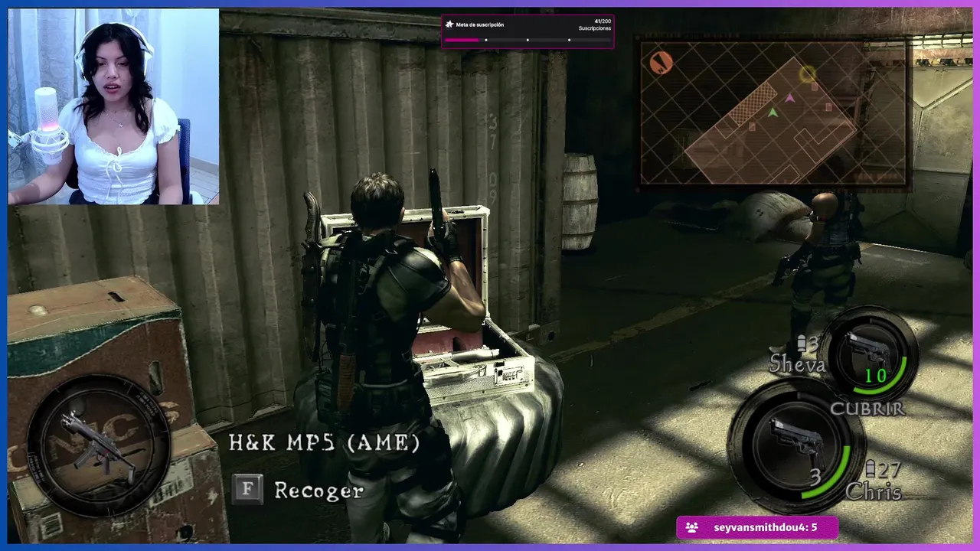Image resolution: width=980 pixels, height=551 pixels.
Task: Click the streamer webcam overlay
Action: (113, 106)
